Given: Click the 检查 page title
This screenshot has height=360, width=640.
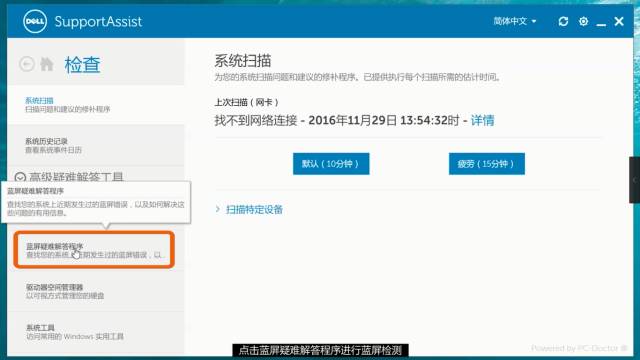Looking at the screenshot, I should click(x=82, y=64).
